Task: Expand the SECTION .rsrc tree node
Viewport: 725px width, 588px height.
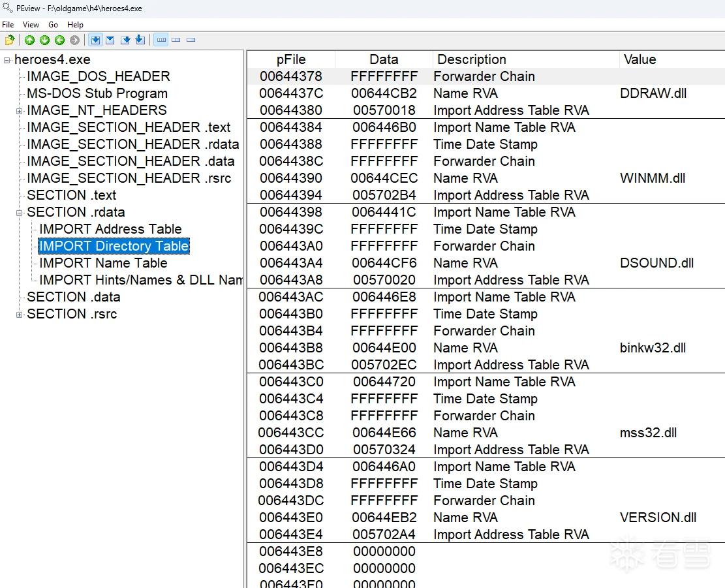Action: point(19,315)
